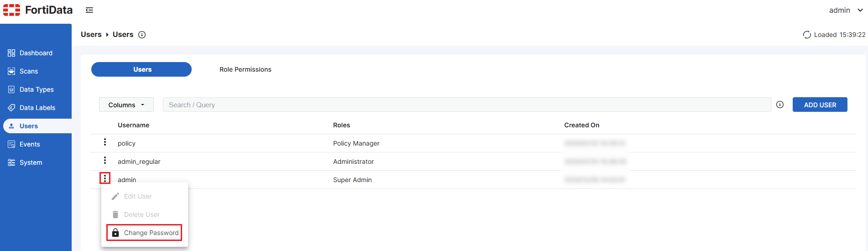Click the pencil icon for Edit User
The height and width of the screenshot is (251, 868).
pyautogui.click(x=115, y=196)
